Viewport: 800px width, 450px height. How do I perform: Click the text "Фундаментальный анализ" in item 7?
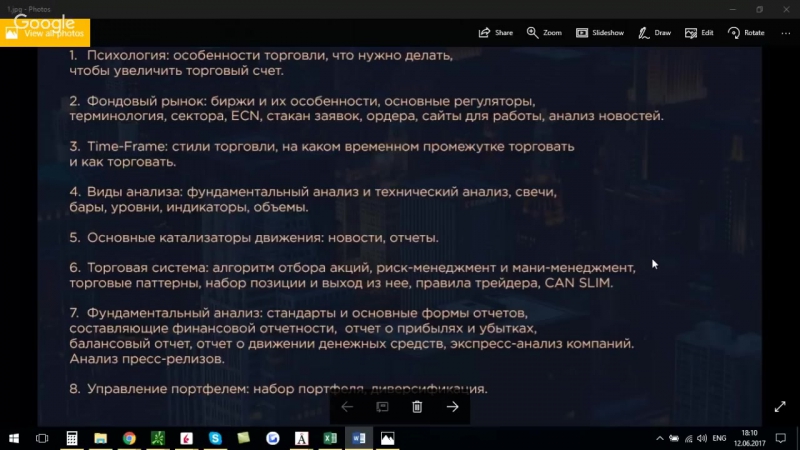[x=173, y=313]
